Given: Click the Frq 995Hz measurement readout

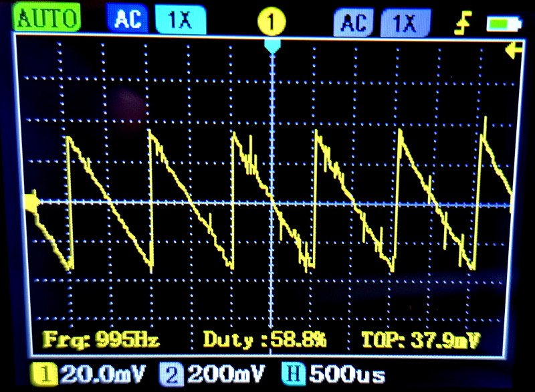Looking at the screenshot, I should click(101, 340).
